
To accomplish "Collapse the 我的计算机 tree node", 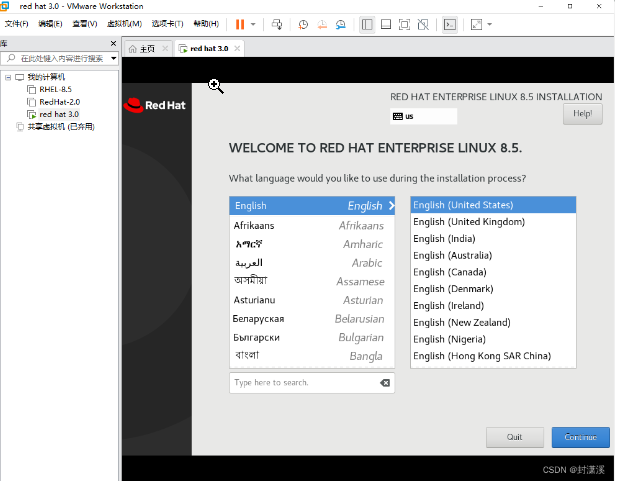I will 8,77.
